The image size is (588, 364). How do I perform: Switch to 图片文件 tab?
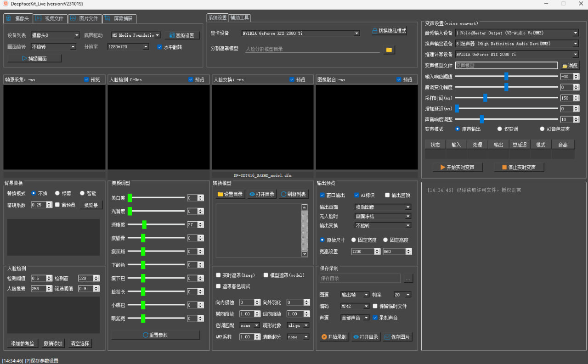click(85, 18)
